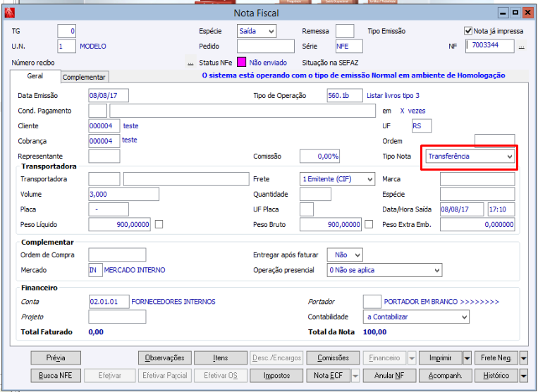Expand the arrow next to Histórico button
The height and width of the screenshot is (392, 538).
click(523, 376)
